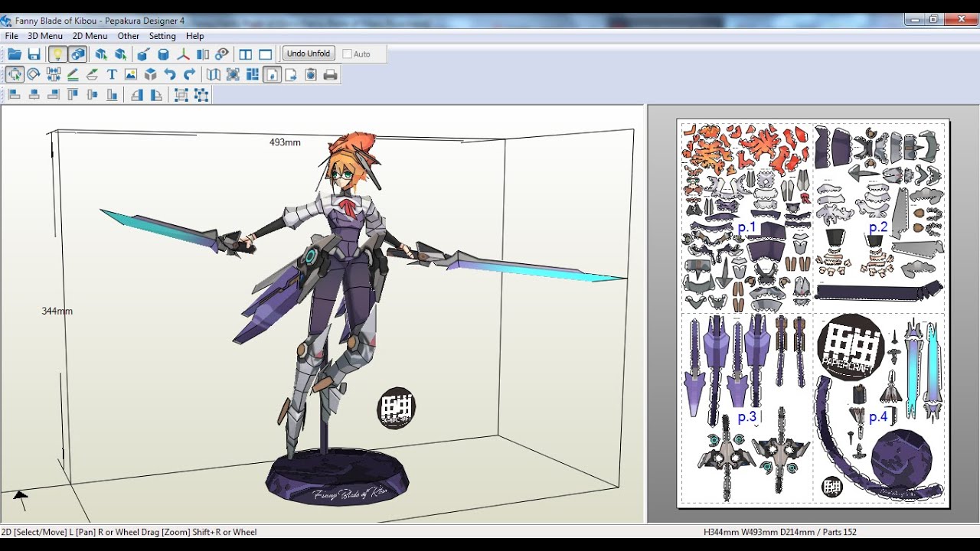The width and height of the screenshot is (980, 551).
Task: Click the 344mm height dimension label
Action: coord(57,311)
